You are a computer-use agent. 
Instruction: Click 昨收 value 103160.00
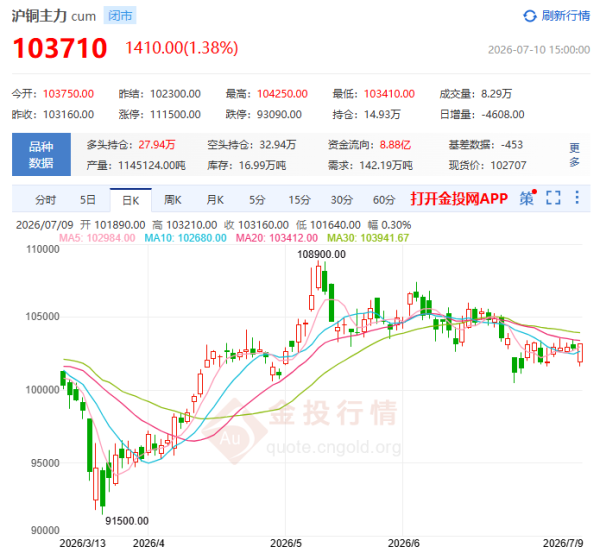(x=68, y=114)
